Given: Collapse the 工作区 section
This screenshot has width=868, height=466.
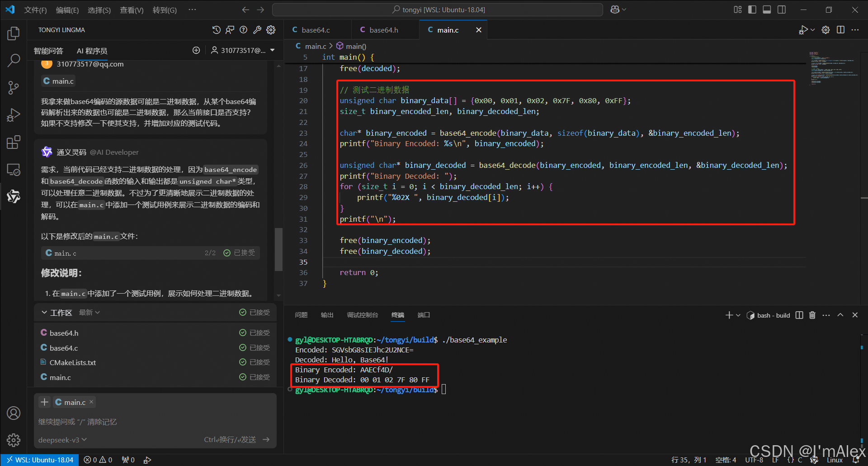Looking at the screenshot, I should click(44, 313).
